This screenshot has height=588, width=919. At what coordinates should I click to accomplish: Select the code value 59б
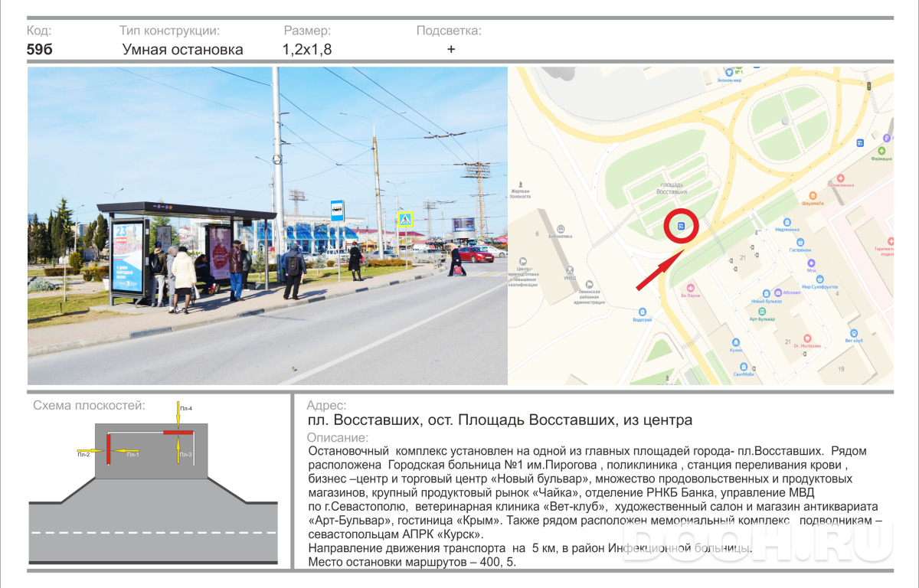coord(40,50)
